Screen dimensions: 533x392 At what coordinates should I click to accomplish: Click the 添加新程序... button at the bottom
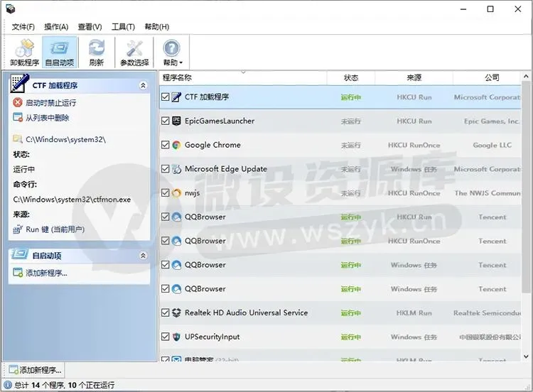(34, 370)
